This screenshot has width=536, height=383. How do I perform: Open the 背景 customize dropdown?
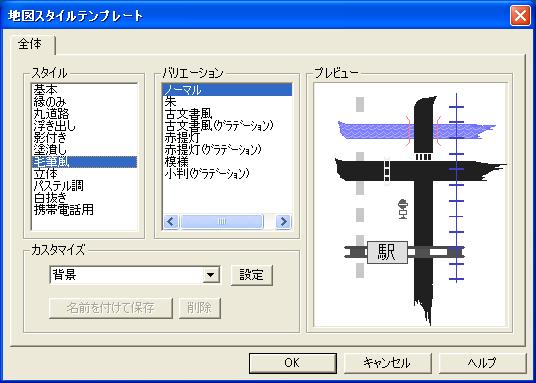pos(211,275)
